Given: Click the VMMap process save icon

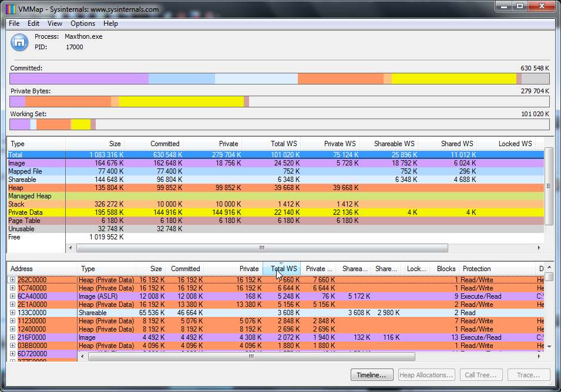Looking at the screenshot, I should coord(19,42).
